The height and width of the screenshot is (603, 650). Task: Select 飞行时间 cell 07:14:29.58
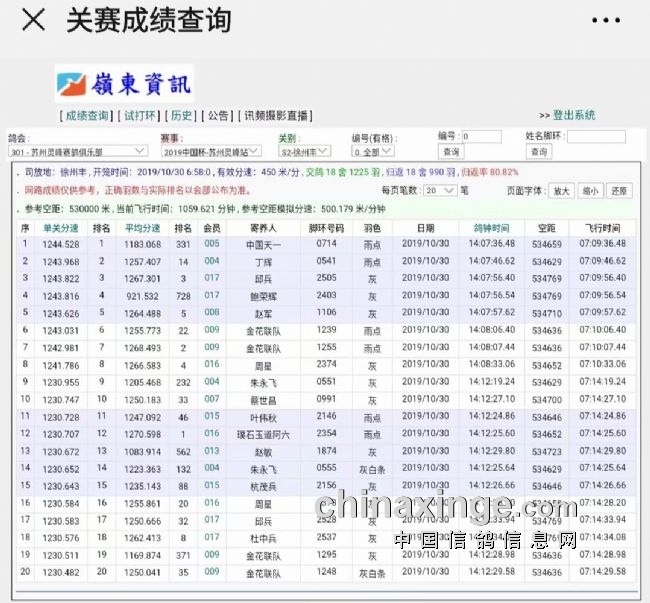click(603, 572)
